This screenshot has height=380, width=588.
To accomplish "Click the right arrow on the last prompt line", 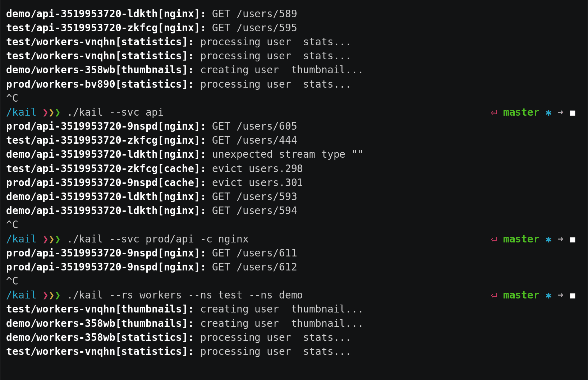I will (x=560, y=295).
